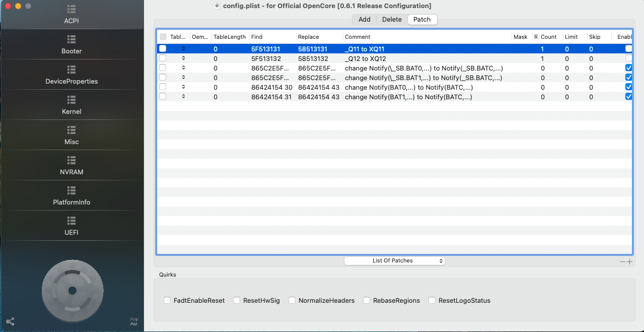
Task: Open the DeviceProperties section icon
Action: (71, 70)
